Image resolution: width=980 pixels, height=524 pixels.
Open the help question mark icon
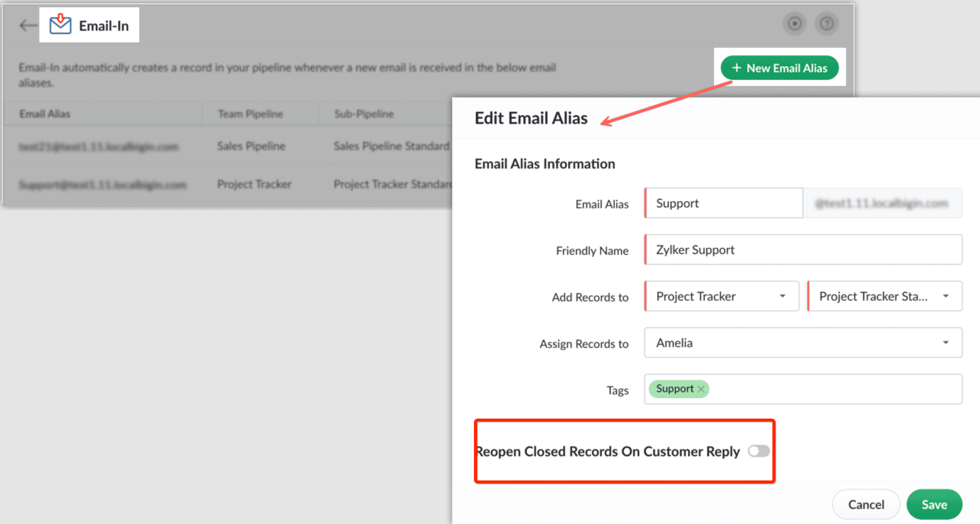point(827,24)
